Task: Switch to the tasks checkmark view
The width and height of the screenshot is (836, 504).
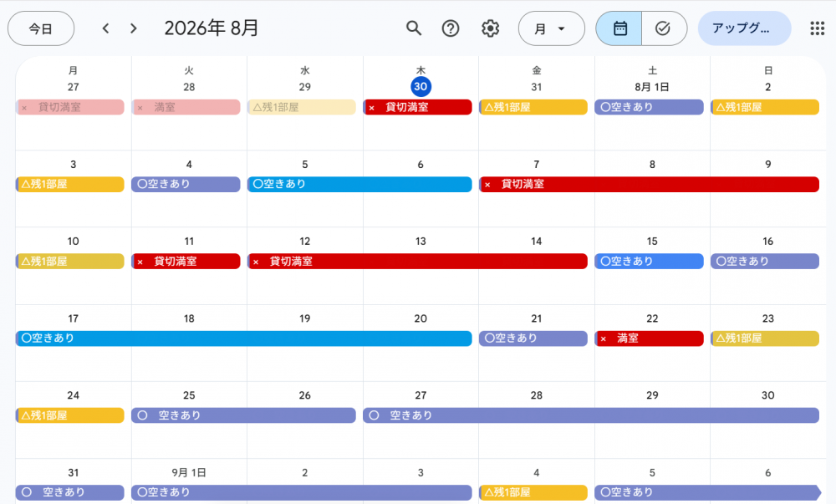Action: click(664, 28)
